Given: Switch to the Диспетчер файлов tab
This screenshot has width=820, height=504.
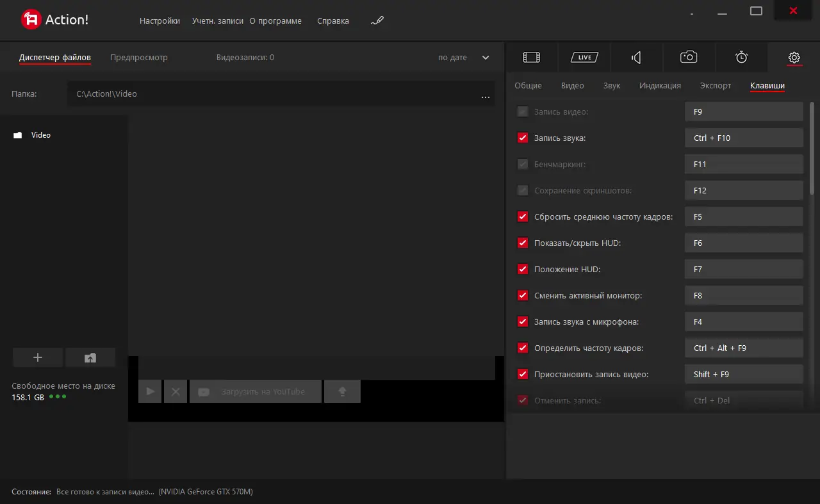Looking at the screenshot, I should tap(55, 57).
